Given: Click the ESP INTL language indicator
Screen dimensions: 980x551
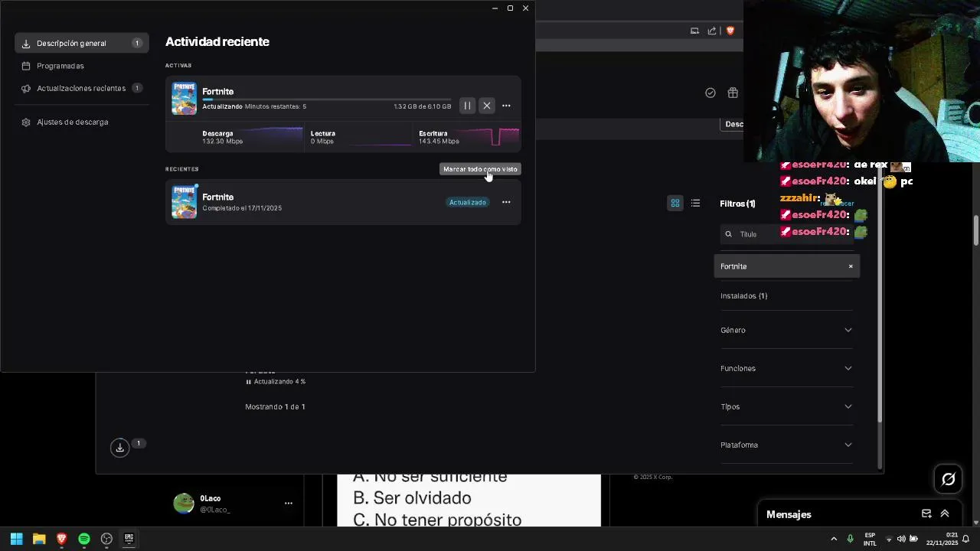Looking at the screenshot, I should 870,539.
